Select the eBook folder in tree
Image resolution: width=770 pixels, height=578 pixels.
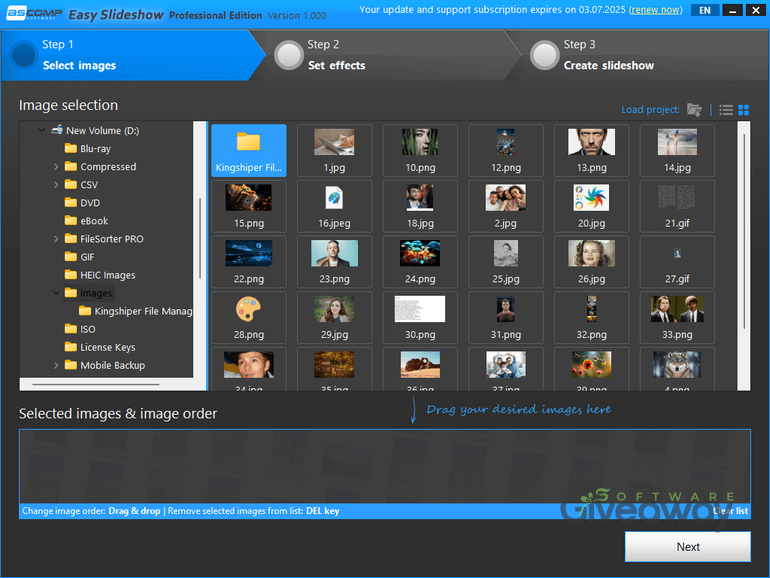click(x=86, y=221)
